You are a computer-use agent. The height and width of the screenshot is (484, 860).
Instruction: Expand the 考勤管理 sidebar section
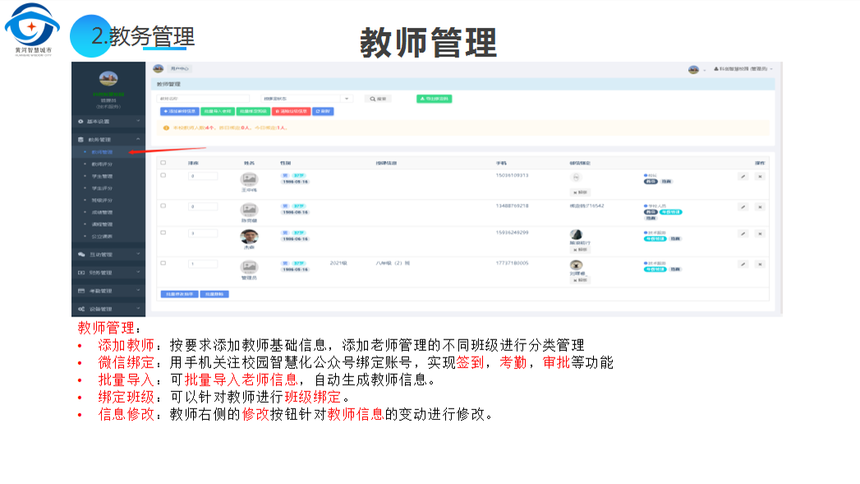[x=108, y=291]
